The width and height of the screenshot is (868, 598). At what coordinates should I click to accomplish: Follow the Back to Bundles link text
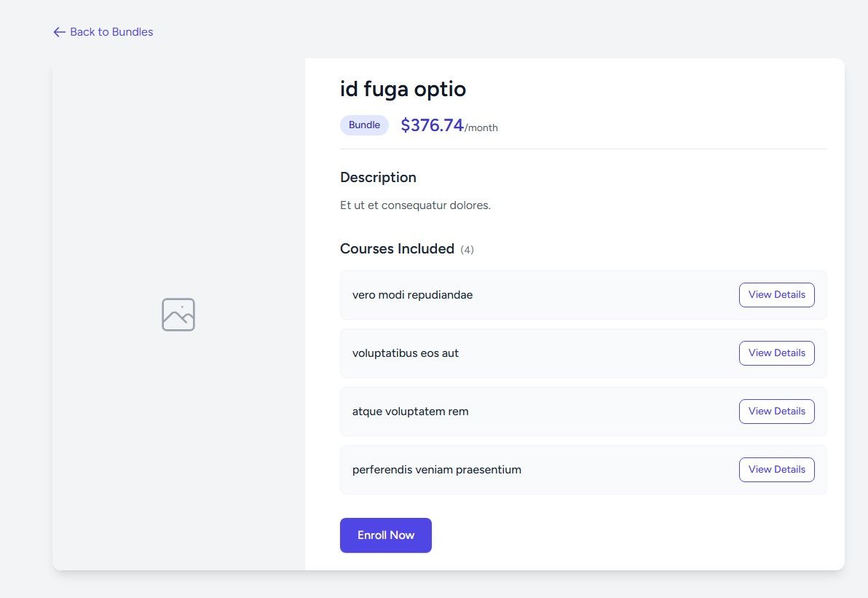(x=111, y=32)
